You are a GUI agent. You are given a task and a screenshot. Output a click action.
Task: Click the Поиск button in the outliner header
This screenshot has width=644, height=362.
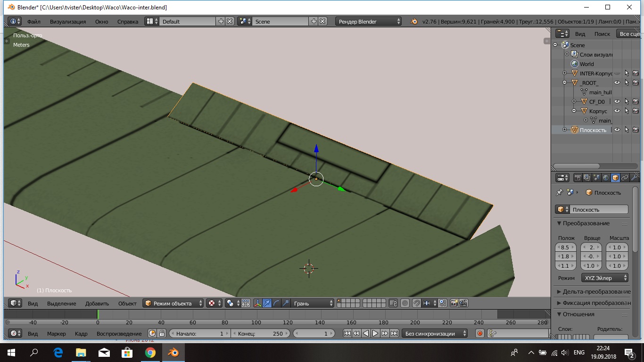tap(602, 34)
